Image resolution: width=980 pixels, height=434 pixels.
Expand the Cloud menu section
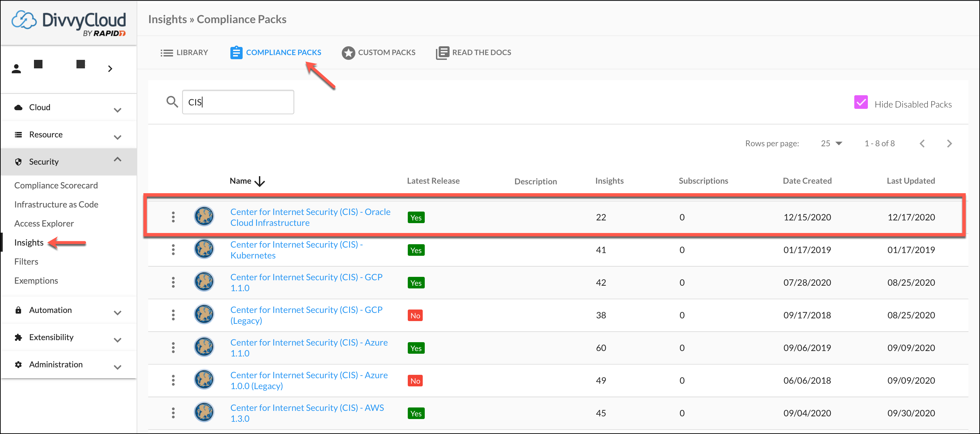point(69,108)
